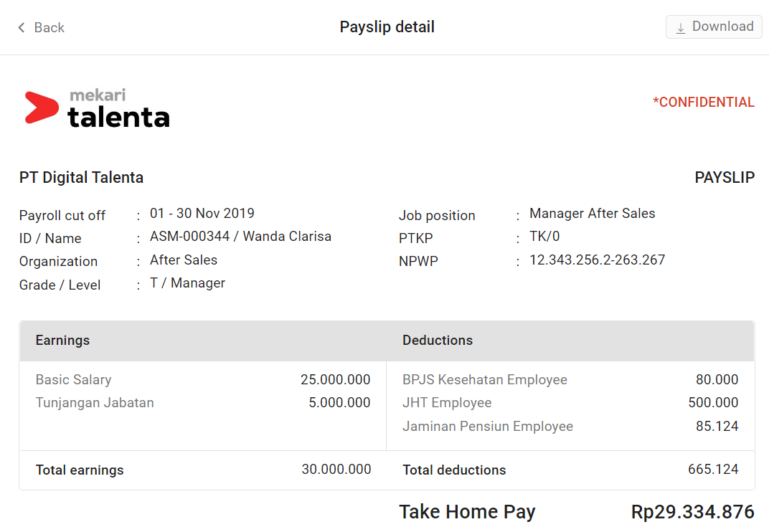Click the Payroll cut off dates

tap(202, 213)
